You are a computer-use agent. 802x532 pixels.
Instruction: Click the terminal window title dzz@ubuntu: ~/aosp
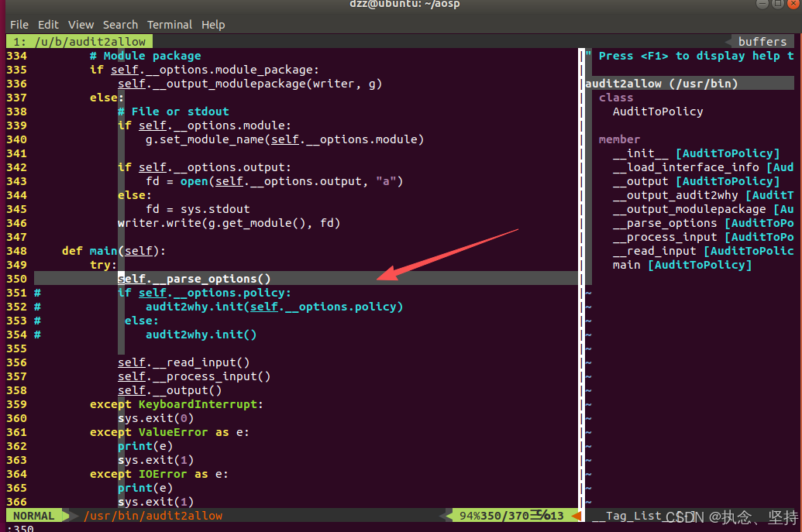pos(404,4)
